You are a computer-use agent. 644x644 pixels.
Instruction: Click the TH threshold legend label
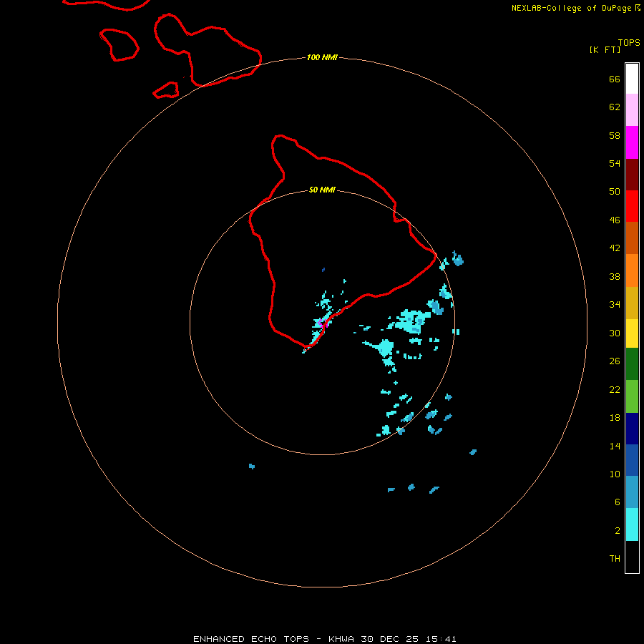[615, 559]
